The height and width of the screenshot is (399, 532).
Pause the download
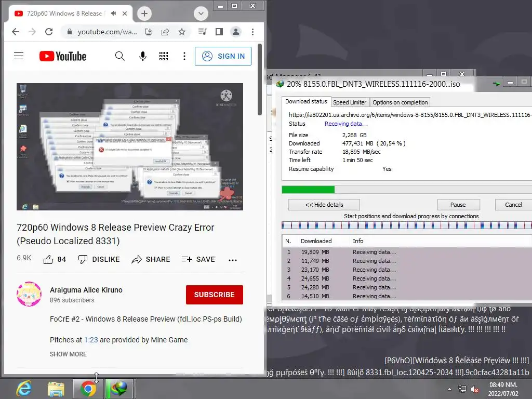pyautogui.click(x=458, y=205)
